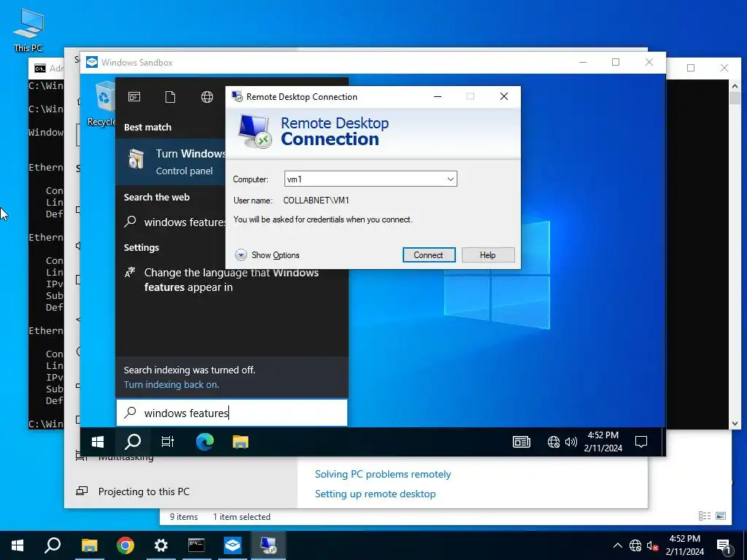
Task: Click the windows features search box
Action: tap(232, 413)
